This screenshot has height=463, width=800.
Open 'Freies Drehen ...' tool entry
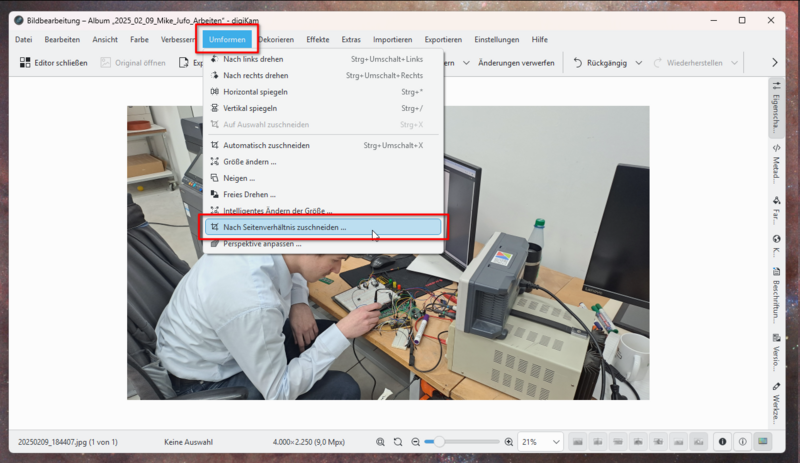coord(322,194)
